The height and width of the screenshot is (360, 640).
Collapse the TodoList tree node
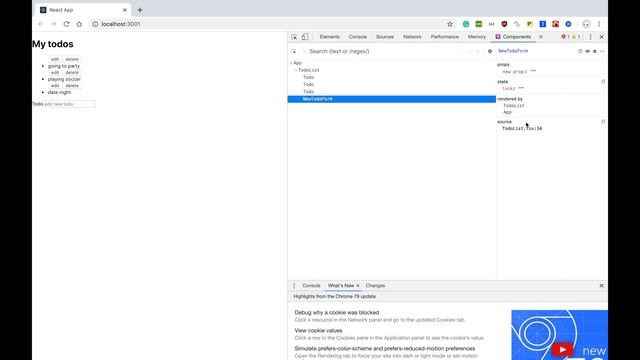296,70
